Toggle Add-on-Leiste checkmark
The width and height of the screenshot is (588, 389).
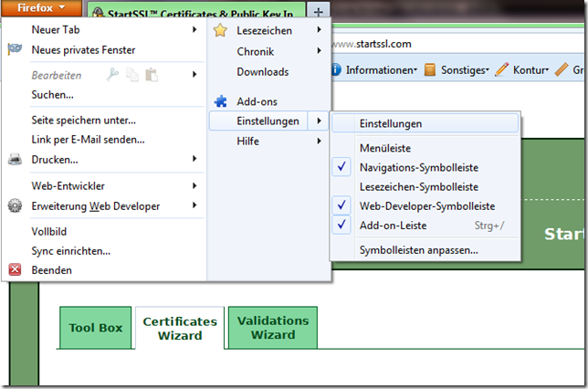(341, 225)
